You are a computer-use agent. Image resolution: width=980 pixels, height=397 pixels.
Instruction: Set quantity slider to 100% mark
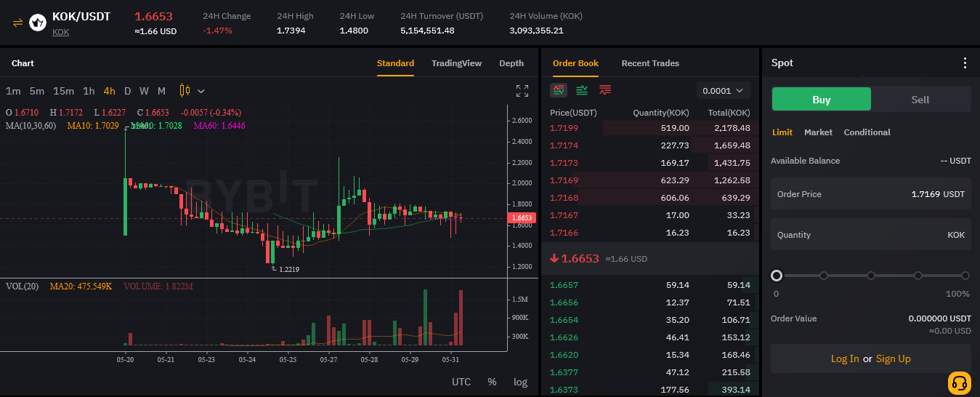point(965,276)
